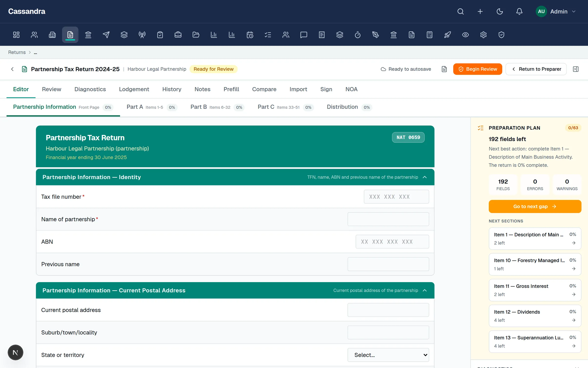
Task: Click the Previous name input field
Action: click(388, 264)
